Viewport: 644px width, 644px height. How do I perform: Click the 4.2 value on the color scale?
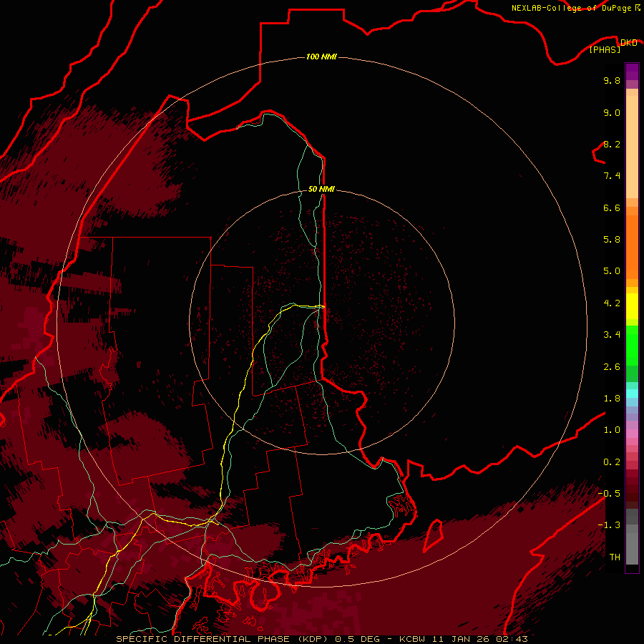pos(612,303)
